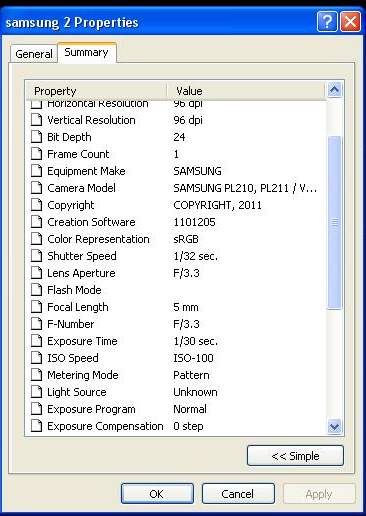Click the 1/30 sec. value
Viewport: 366px width, 516px height.
click(195, 341)
